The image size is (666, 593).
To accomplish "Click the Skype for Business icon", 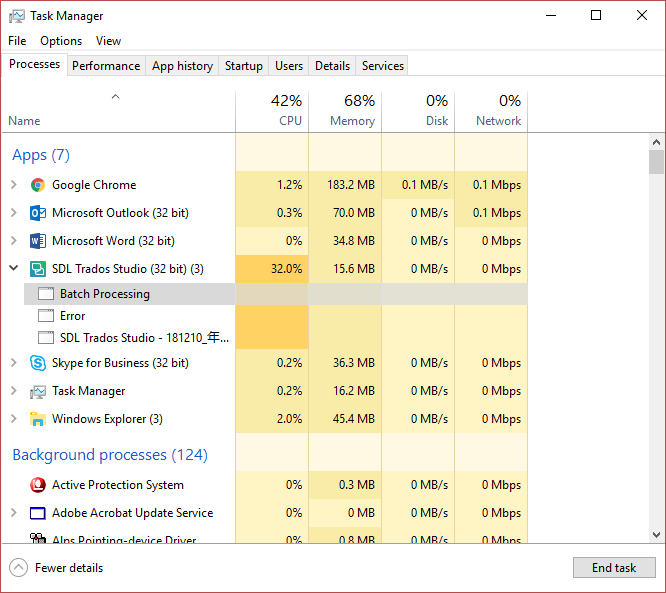I will click(x=38, y=363).
